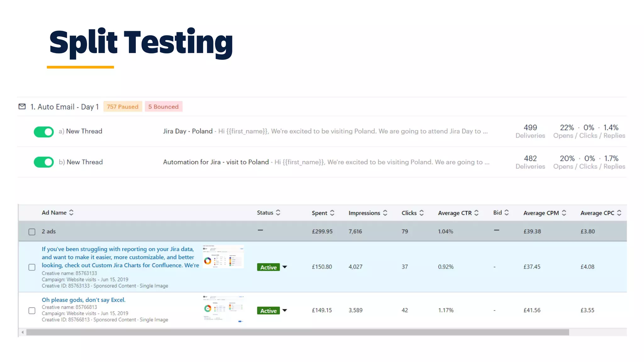Click the £4.08 average CPC cell
This screenshot has width=644, height=362.
click(587, 267)
